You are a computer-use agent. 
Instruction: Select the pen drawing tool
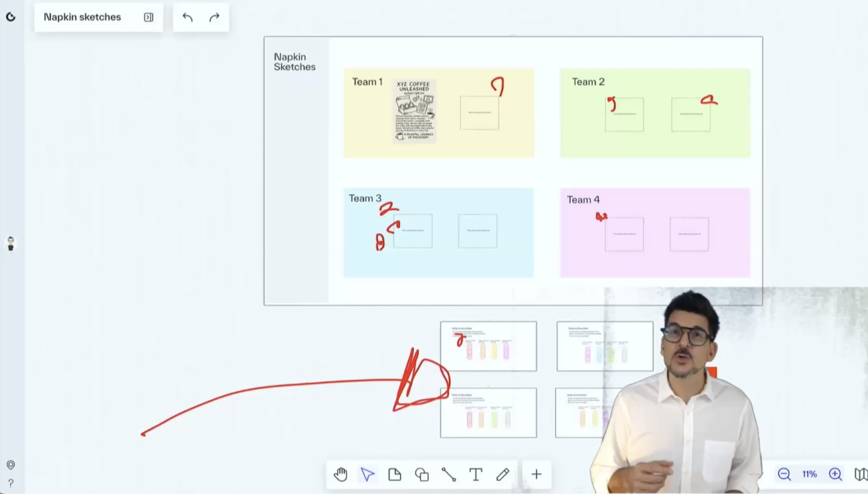pos(503,474)
